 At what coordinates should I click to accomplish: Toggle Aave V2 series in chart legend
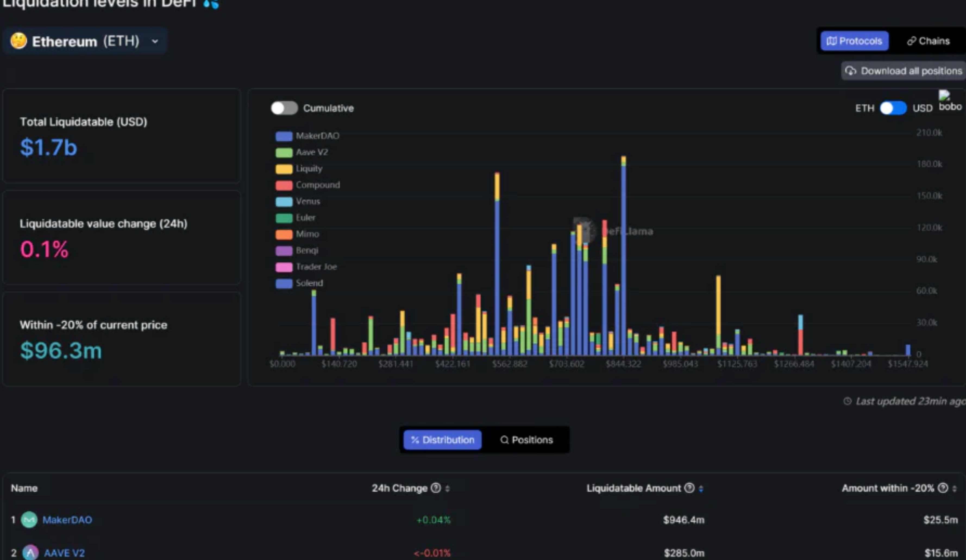click(302, 152)
